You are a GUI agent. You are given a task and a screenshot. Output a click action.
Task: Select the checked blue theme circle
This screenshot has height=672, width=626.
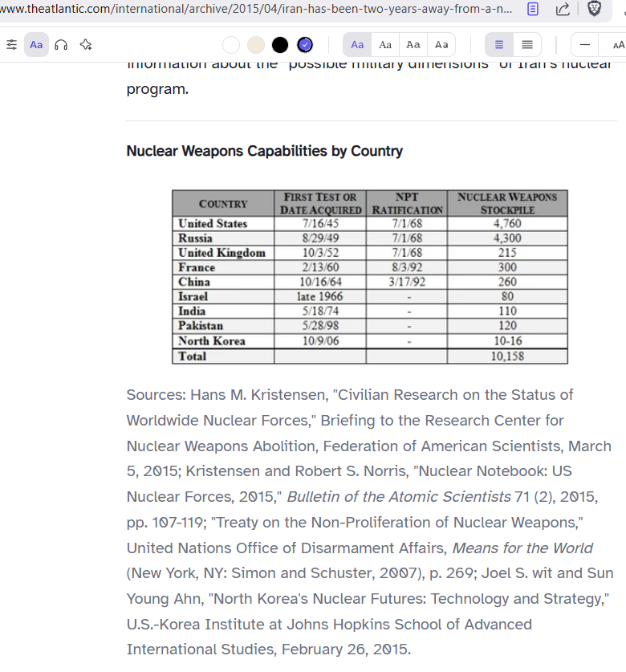click(305, 45)
